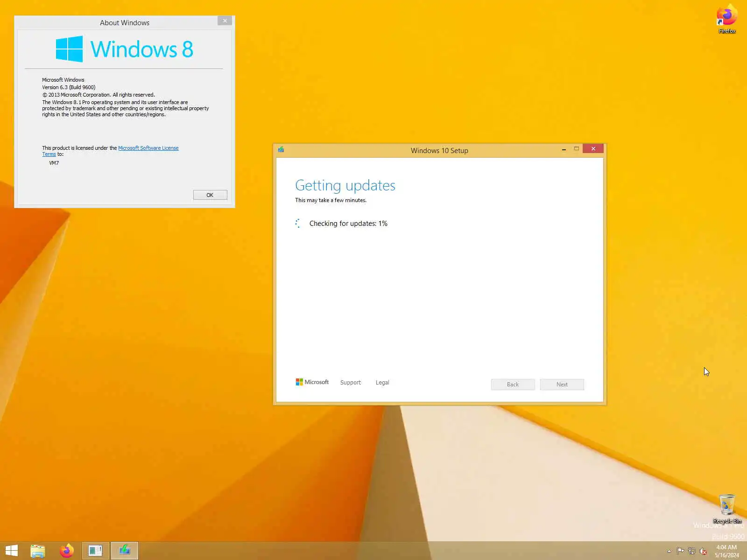Open the Windows Start button
The height and width of the screenshot is (560, 747).
(x=11, y=551)
